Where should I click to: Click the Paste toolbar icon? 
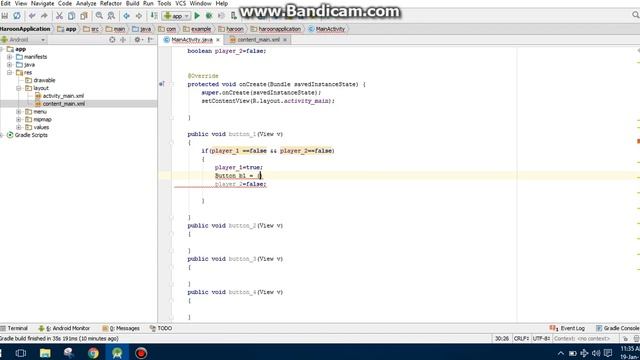tap(84, 16)
